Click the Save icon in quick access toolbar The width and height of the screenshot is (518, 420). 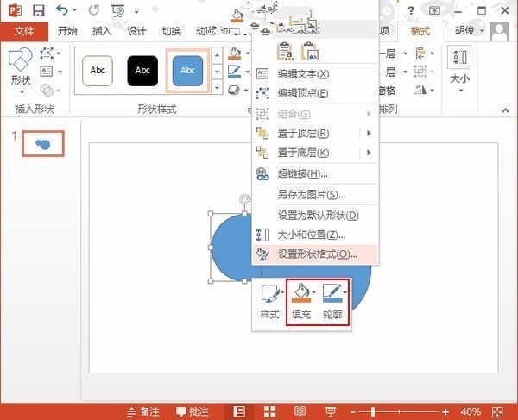(x=38, y=10)
